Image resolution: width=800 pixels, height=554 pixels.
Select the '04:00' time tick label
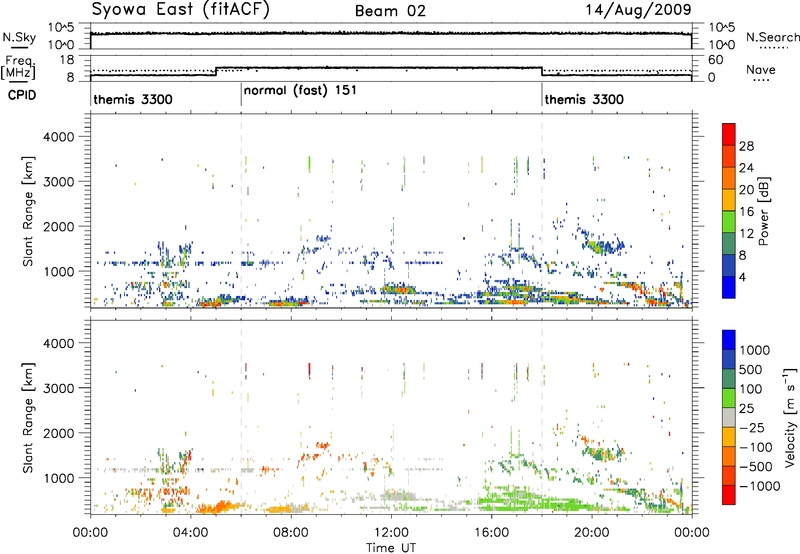click(190, 533)
